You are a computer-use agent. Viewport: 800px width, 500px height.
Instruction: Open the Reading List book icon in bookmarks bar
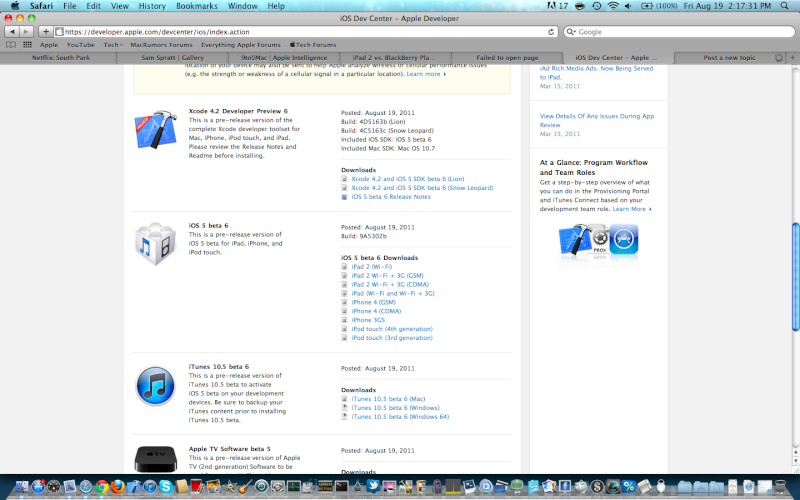(10, 45)
